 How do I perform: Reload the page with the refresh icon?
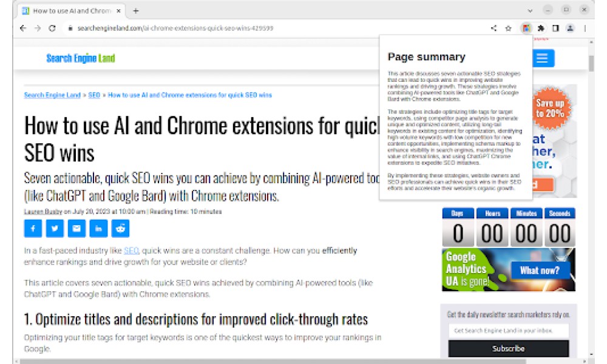[52, 29]
